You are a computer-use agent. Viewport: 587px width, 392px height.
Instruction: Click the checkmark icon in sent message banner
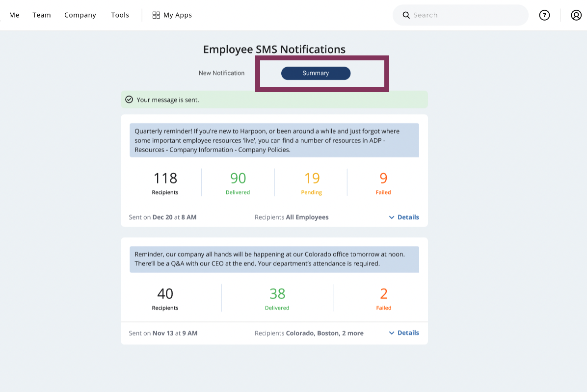coord(129,100)
